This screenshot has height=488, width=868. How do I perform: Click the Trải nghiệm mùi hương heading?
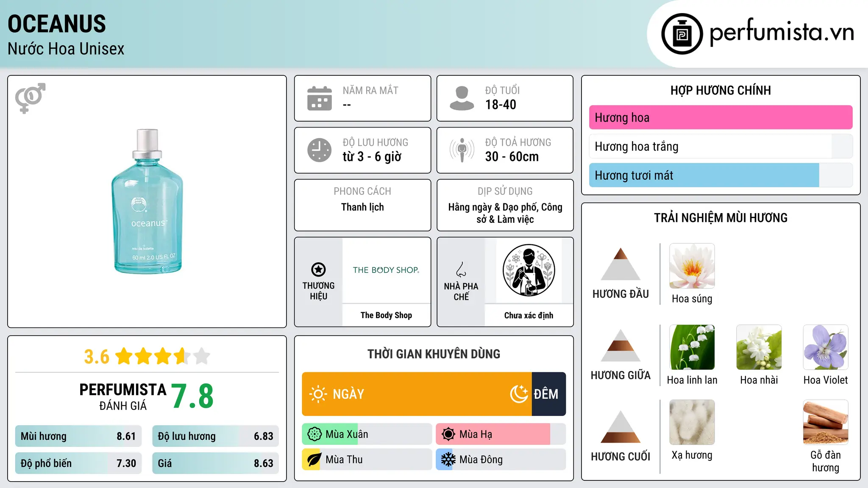(x=721, y=218)
